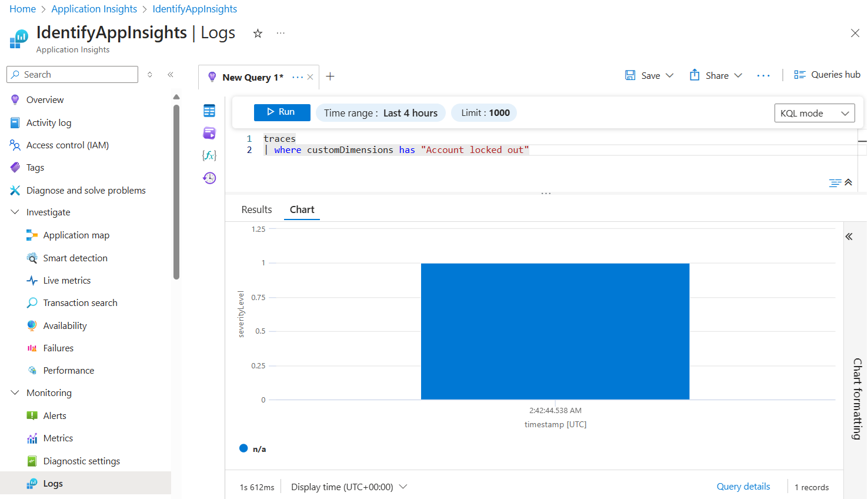Open the Queries hub
This screenshot has height=499, width=868.
pos(827,75)
